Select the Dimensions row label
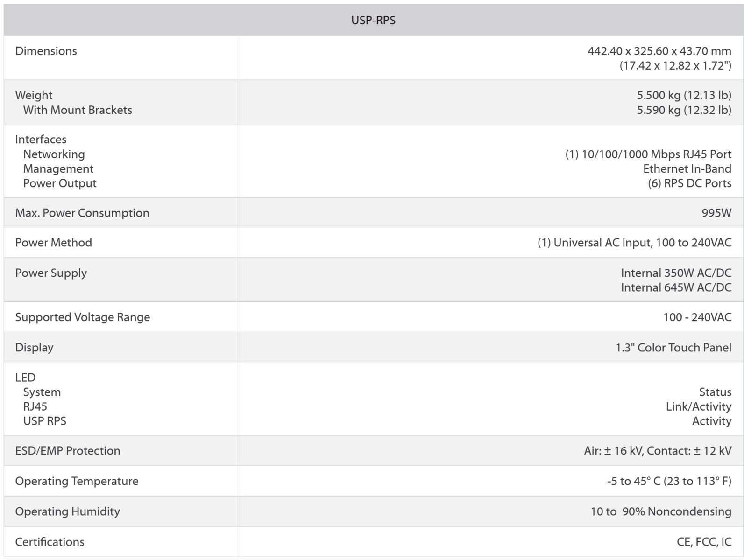 click(x=46, y=51)
